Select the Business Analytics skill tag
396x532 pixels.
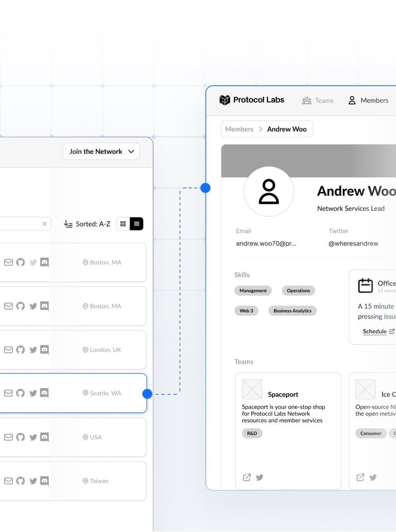point(292,311)
